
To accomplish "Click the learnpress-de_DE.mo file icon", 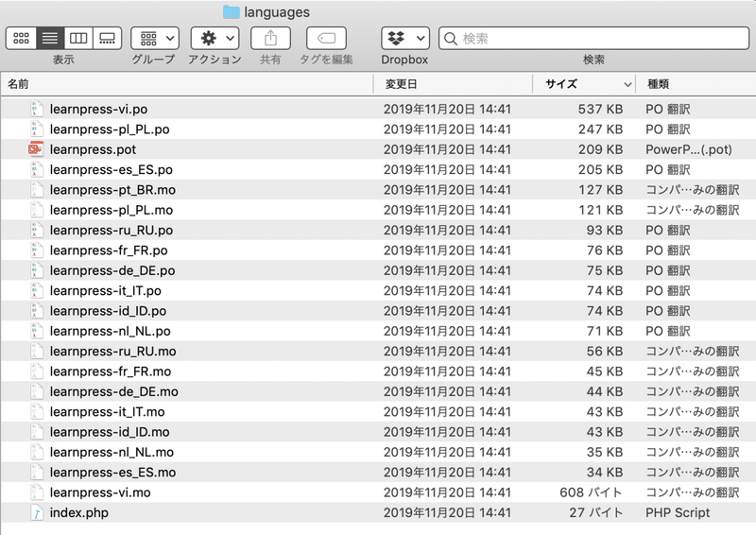I will (37, 391).
